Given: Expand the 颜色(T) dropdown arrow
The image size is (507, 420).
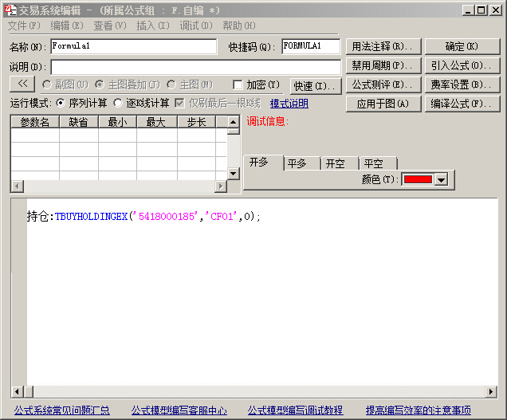Looking at the screenshot, I should [x=442, y=179].
